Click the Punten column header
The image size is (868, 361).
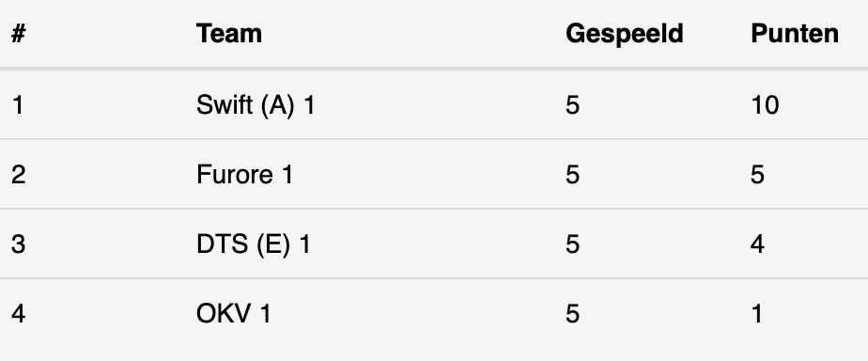click(x=795, y=34)
